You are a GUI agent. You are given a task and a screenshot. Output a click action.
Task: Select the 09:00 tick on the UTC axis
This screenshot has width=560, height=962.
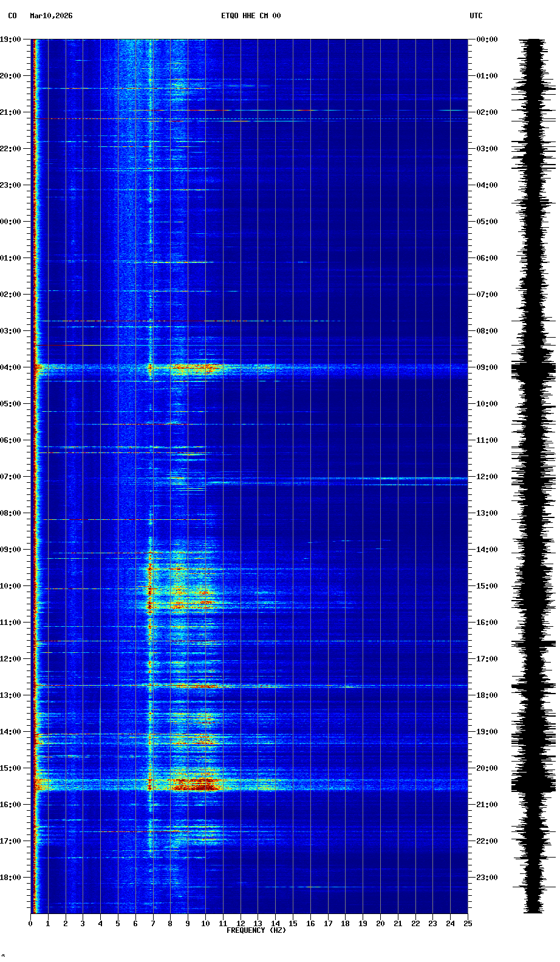tap(487, 367)
